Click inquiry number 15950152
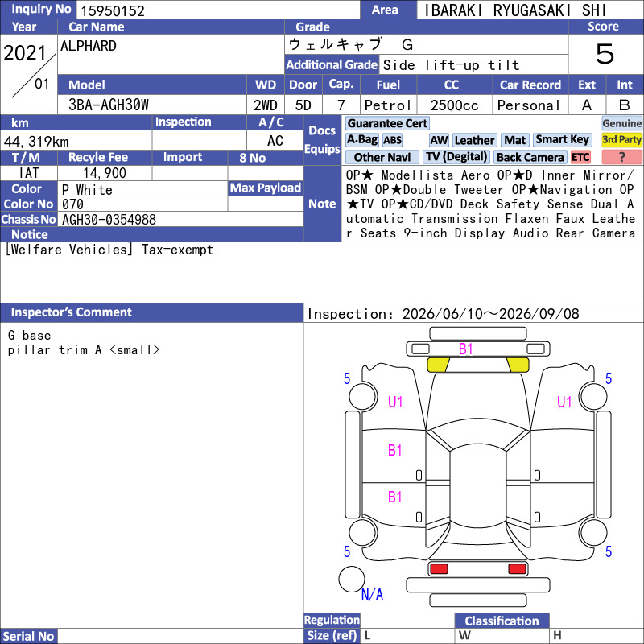644x644 pixels. [x=113, y=10]
